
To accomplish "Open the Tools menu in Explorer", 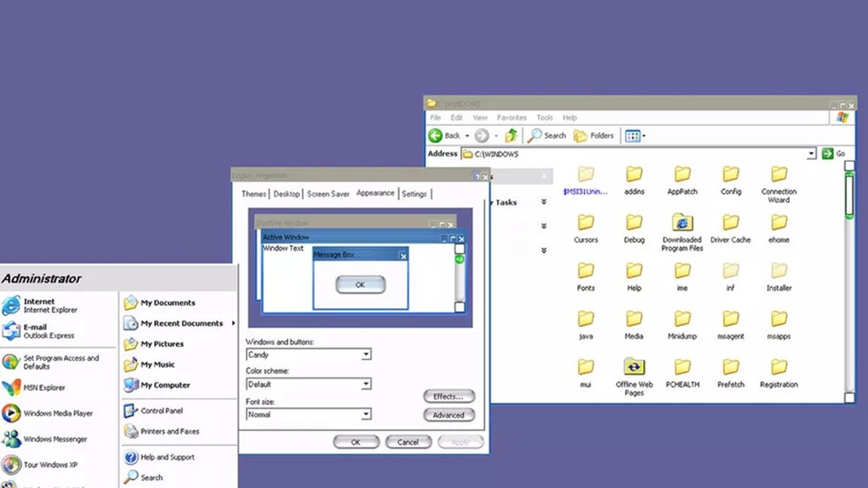I will point(545,117).
